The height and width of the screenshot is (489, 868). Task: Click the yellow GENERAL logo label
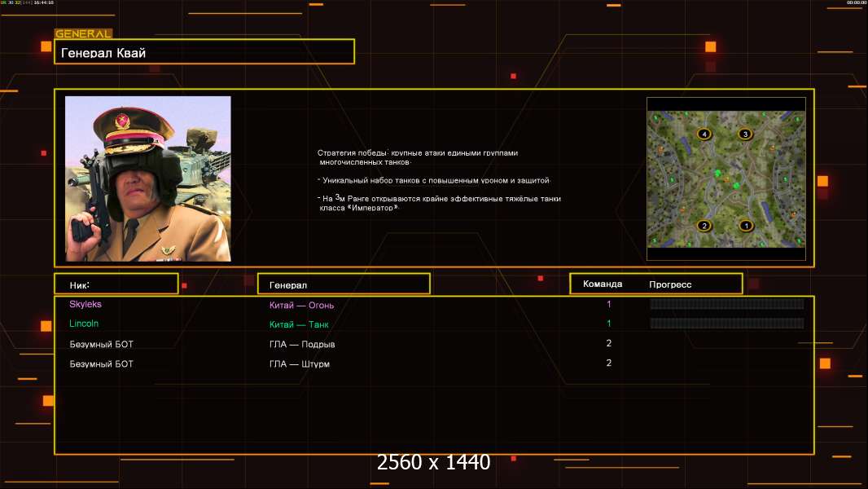tap(83, 34)
